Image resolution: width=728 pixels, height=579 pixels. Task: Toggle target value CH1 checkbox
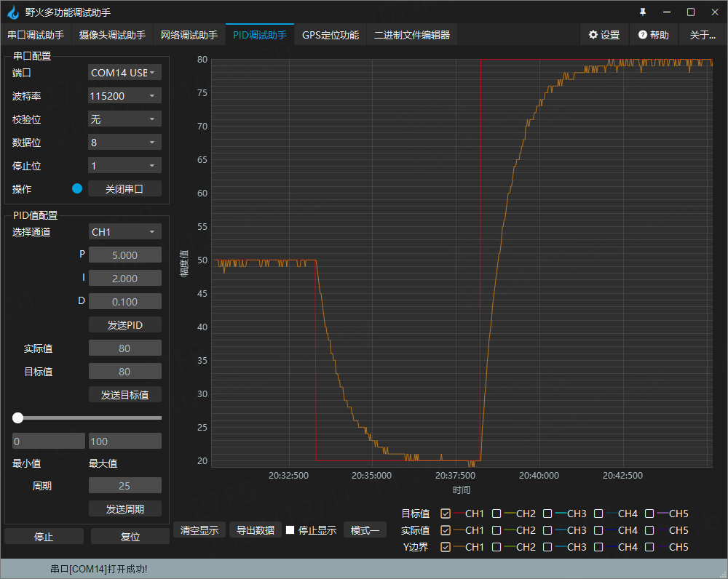click(x=446, y=514)
